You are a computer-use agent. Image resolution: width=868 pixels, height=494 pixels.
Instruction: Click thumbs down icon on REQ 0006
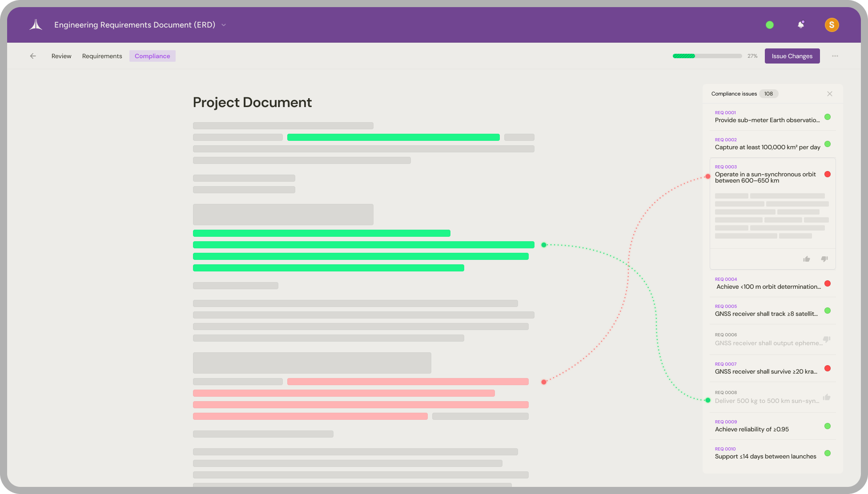(x=827, y=339)
